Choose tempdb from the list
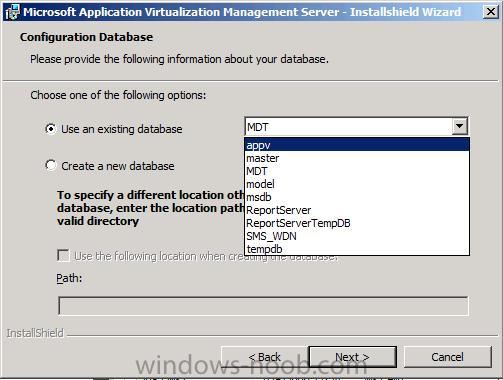The image size is (503, 380). click(x=357, y=249)
